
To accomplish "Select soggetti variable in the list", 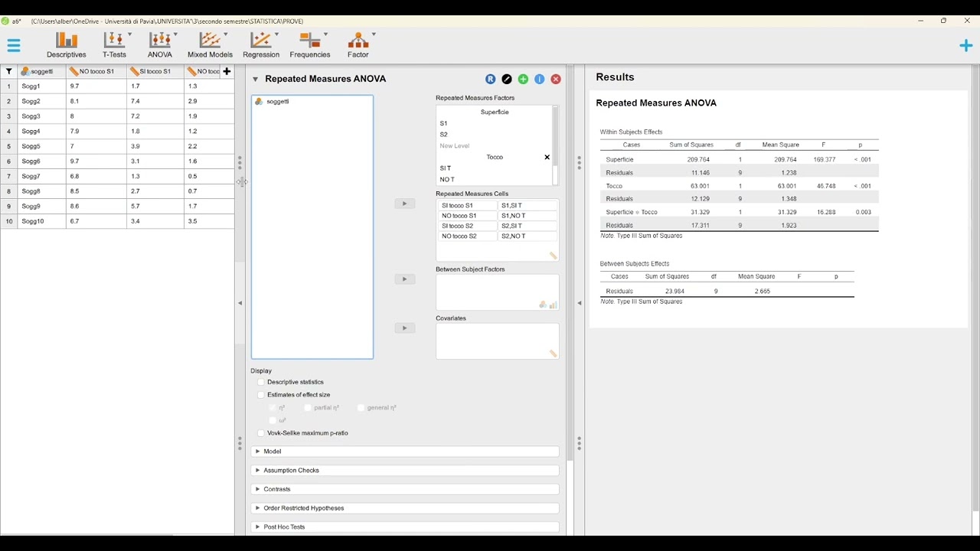I will point(312,101).
